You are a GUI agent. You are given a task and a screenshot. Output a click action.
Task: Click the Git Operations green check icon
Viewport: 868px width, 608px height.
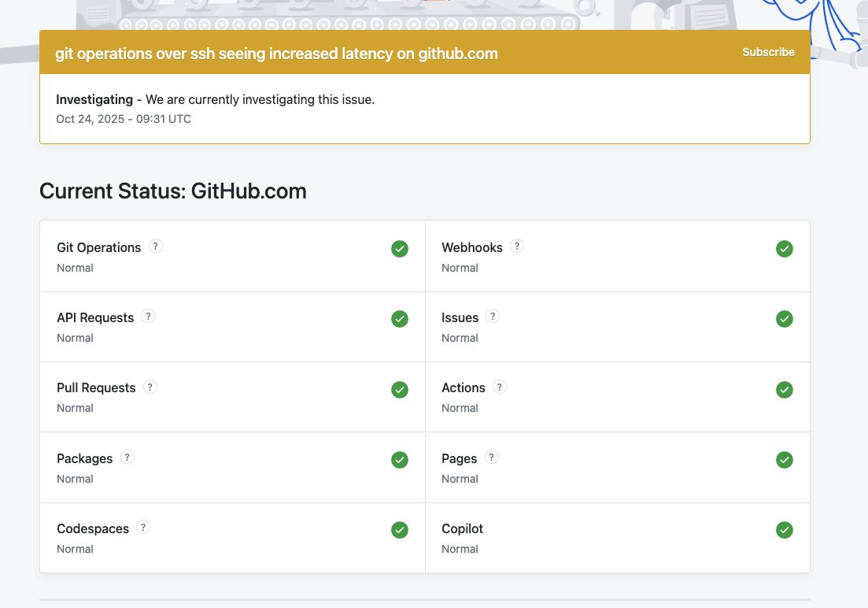400,249
